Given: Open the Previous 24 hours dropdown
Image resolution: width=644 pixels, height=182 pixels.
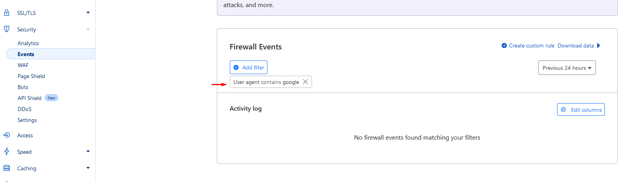Looking at the screenshot, I should tap(567, 67).
